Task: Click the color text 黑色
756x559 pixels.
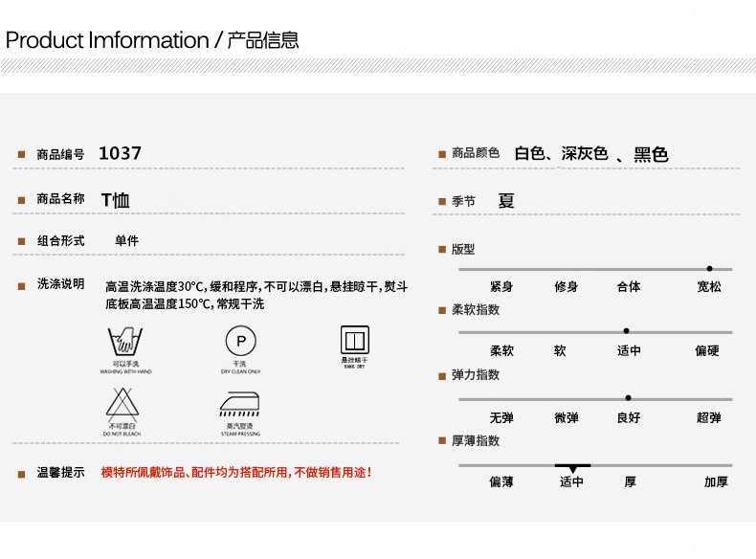Action: point(651,154)
